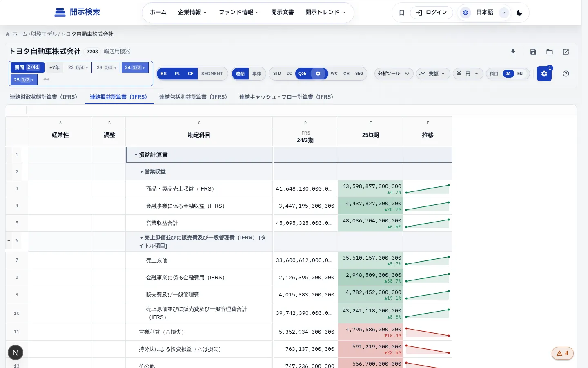Open period 24 1/2 dropdown

pos(135,67)
